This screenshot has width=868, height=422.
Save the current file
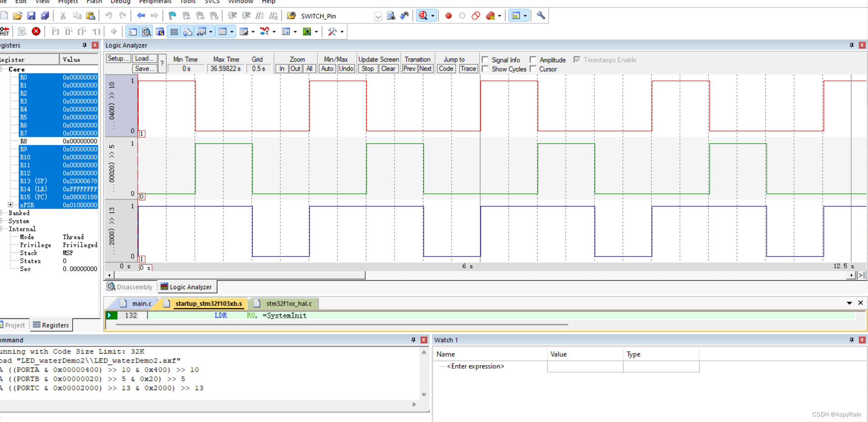31,16
